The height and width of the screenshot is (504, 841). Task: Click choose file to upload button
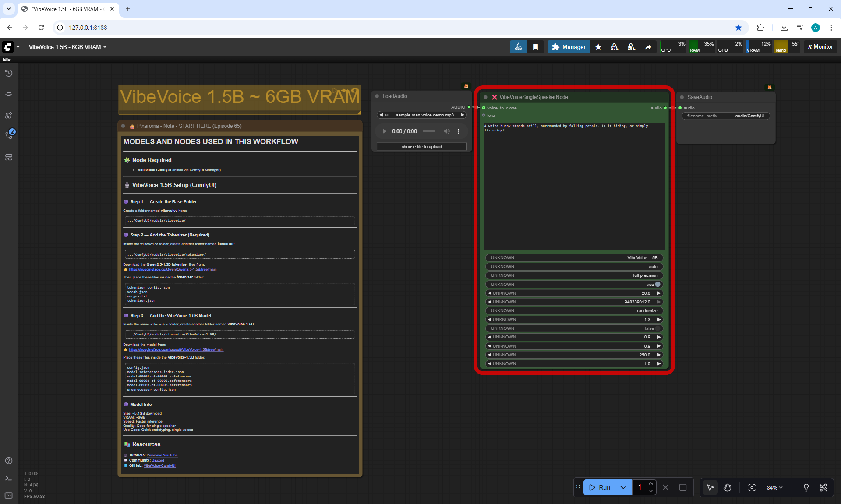pyautogui.click(x=421, y=147)
